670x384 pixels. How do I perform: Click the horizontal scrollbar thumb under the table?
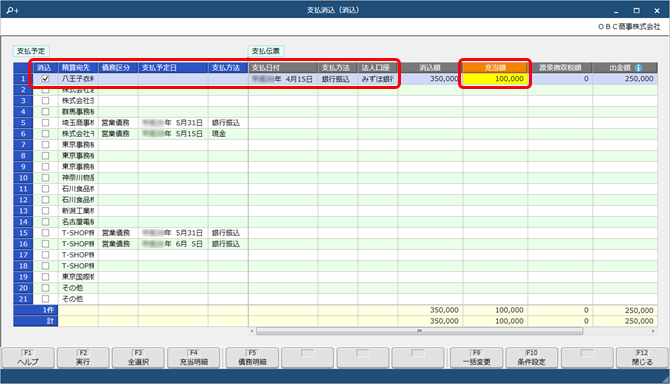click(x=419, y=331)
